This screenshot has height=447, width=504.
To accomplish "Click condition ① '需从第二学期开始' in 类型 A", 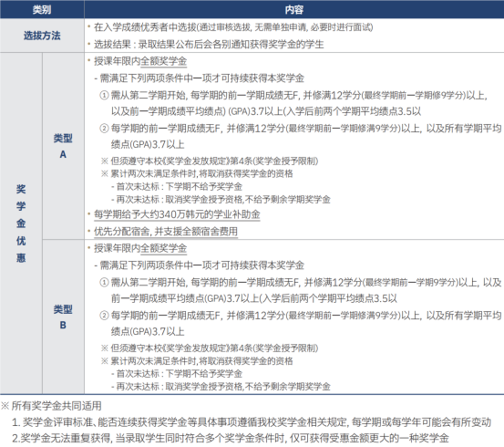I will tap(293, 95).
